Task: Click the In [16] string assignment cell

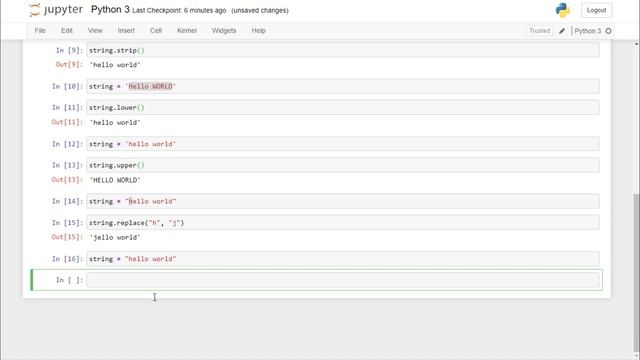Action: 343,259
